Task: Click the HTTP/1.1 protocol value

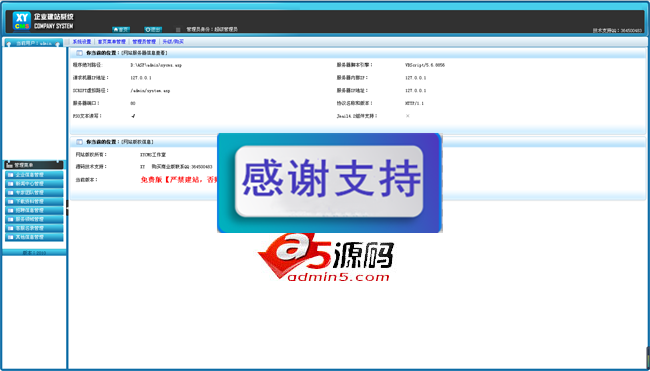Action: click(415, 103)
